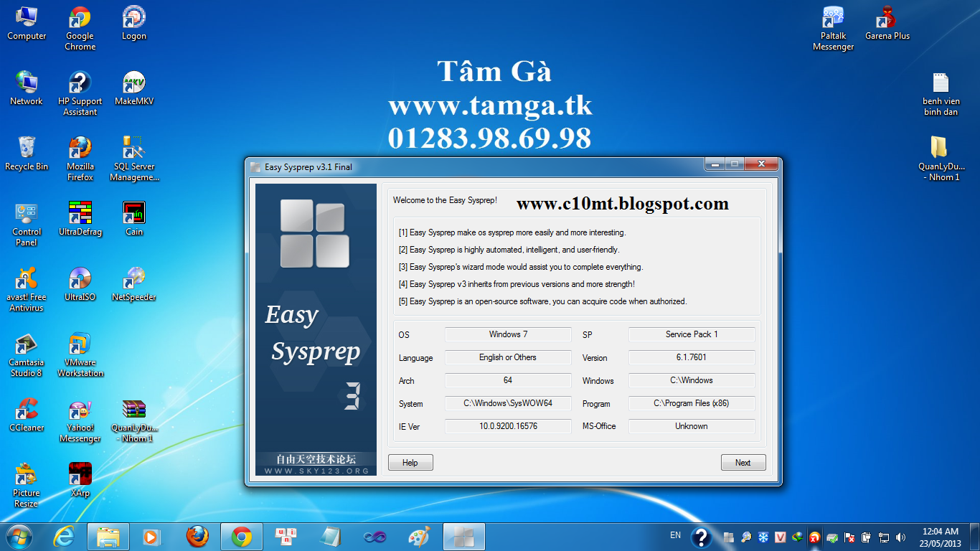Click the Arch field showing 64

(x=508, y=380)
